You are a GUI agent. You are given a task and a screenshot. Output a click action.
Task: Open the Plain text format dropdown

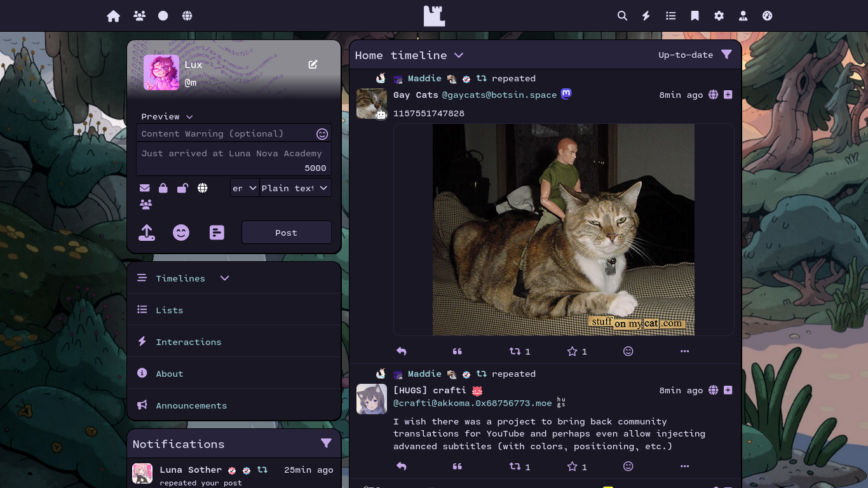coord(295,188)
